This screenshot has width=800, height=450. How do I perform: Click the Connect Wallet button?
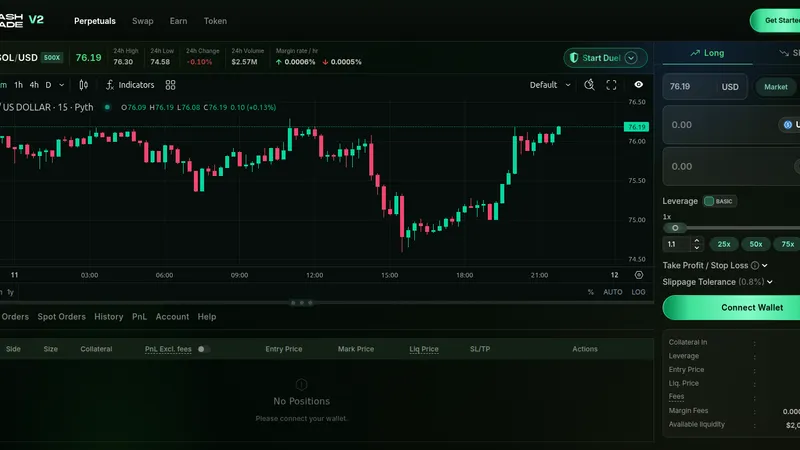point(731,308)
